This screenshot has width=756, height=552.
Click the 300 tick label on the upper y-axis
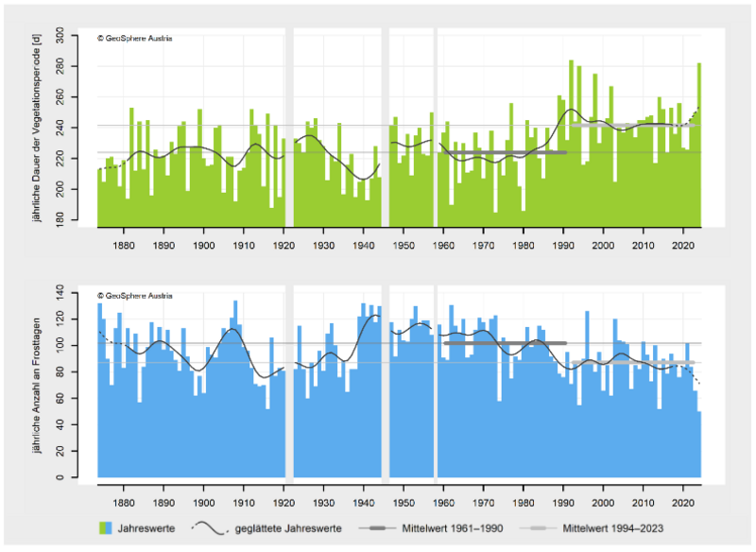tap(81, 34)
